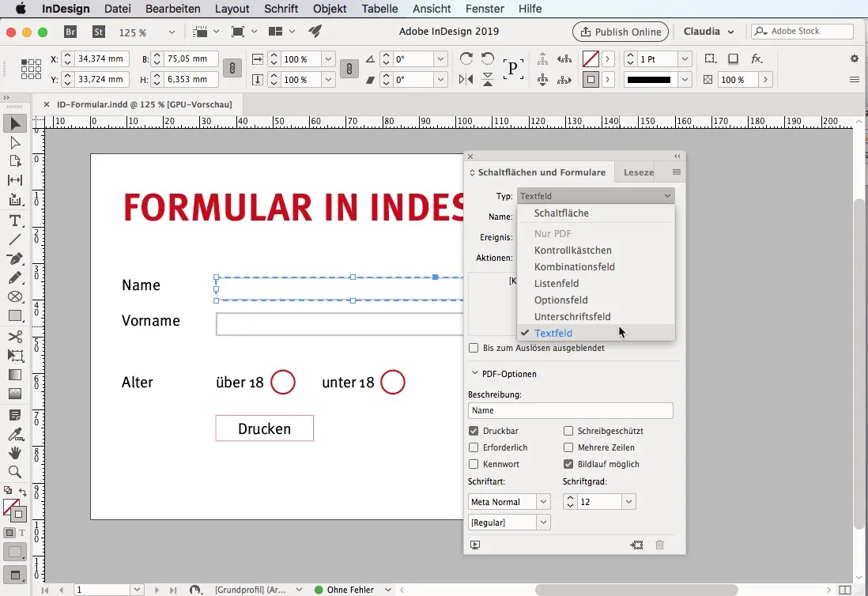Expand the Meta Normal font dropdown
The height and width of the screenshot is (596, 868).
click(542, 501)
